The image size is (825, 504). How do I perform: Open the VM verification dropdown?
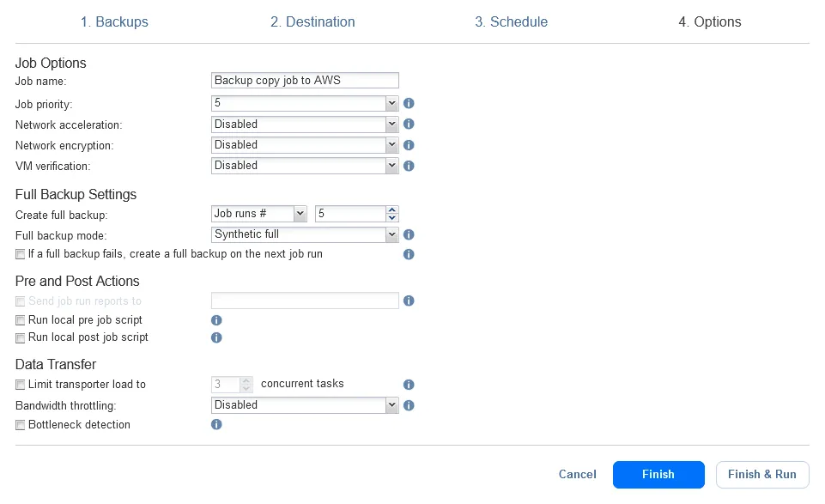(391, 166)
